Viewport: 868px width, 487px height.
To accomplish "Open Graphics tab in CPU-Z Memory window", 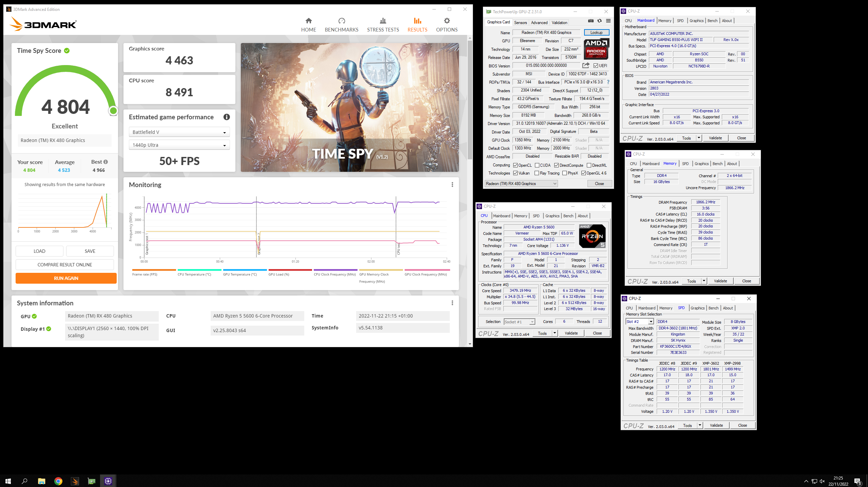I will click(x=701, y=164).
